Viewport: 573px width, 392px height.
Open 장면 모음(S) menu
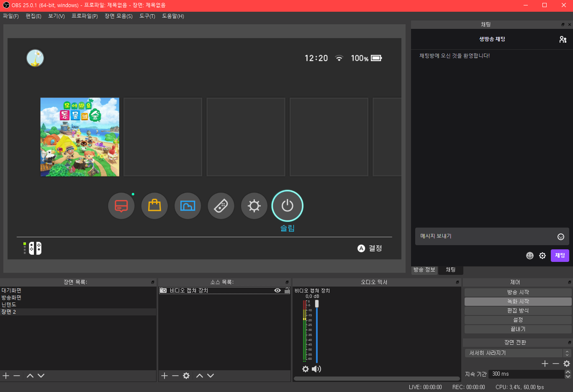click(118, 16)
